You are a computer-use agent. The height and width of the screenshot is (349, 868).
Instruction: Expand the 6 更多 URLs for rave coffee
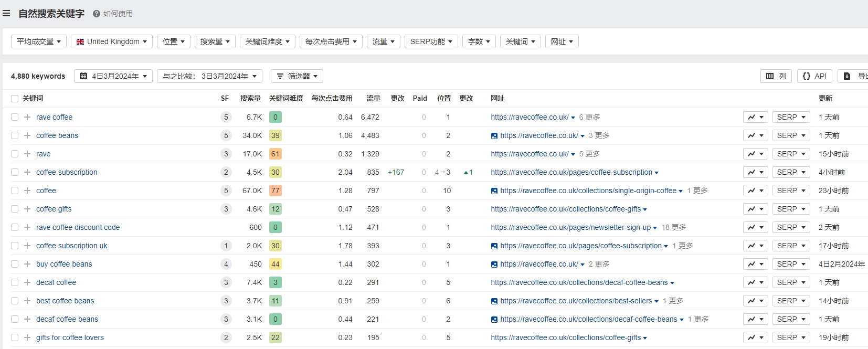(x=589, y=117)
